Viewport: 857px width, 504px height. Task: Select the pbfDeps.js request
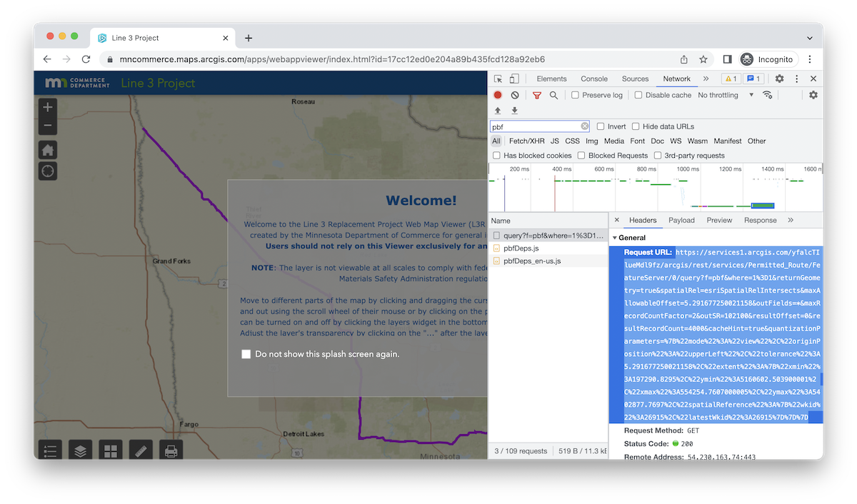click(548, 248)
